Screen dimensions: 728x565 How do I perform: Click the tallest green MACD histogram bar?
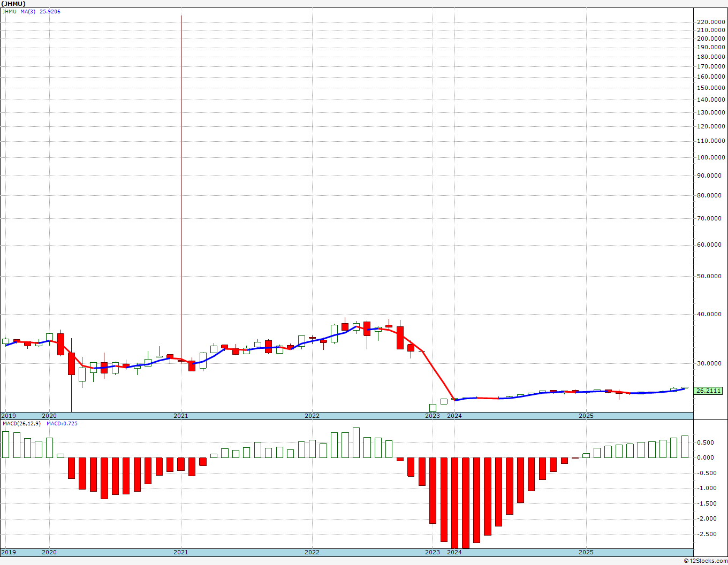click(x=357, y=442)
